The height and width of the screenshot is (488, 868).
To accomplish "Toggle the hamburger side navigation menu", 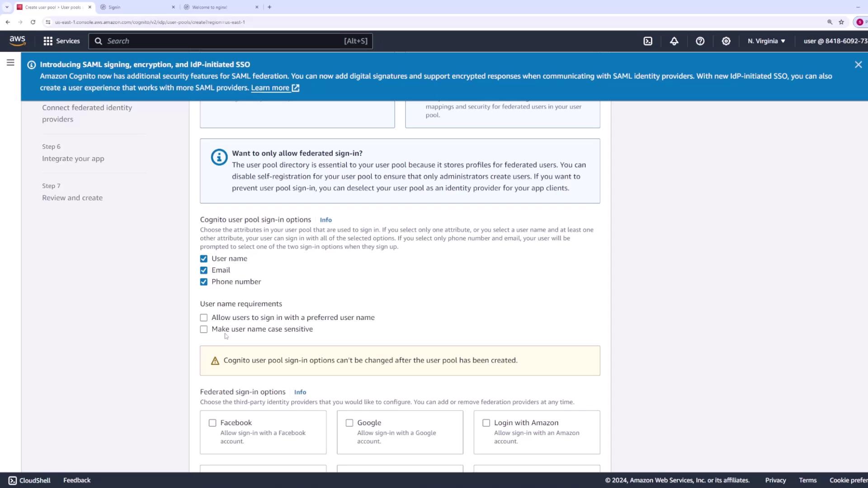I will 10,63.
